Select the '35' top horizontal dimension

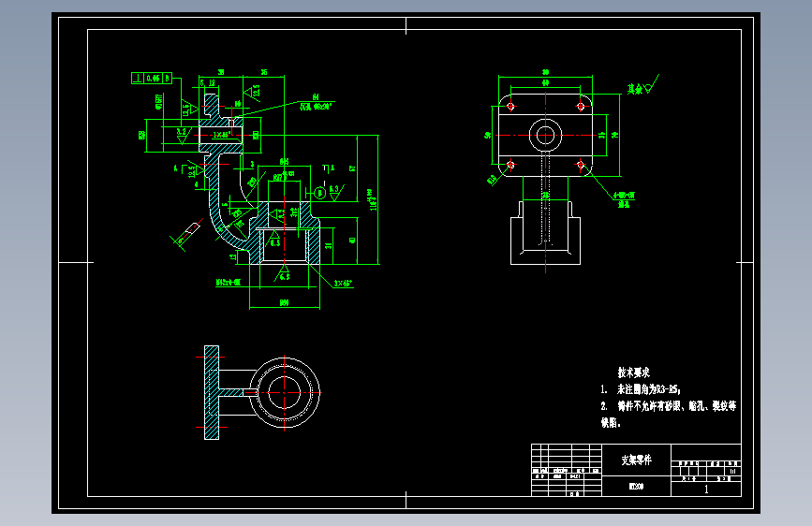263,72
